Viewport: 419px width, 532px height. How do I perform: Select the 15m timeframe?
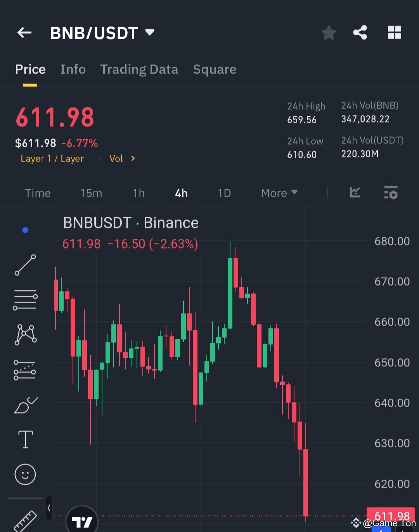click(91, 193)
